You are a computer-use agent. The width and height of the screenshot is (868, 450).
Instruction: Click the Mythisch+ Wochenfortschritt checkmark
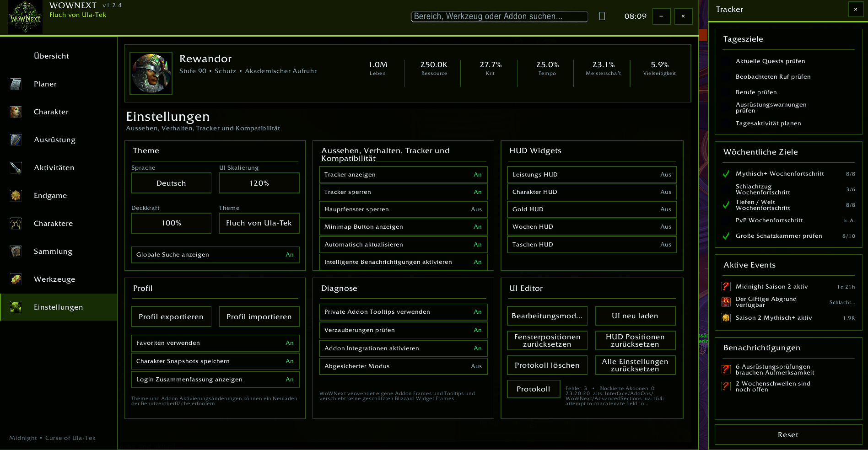pos(726,174)
